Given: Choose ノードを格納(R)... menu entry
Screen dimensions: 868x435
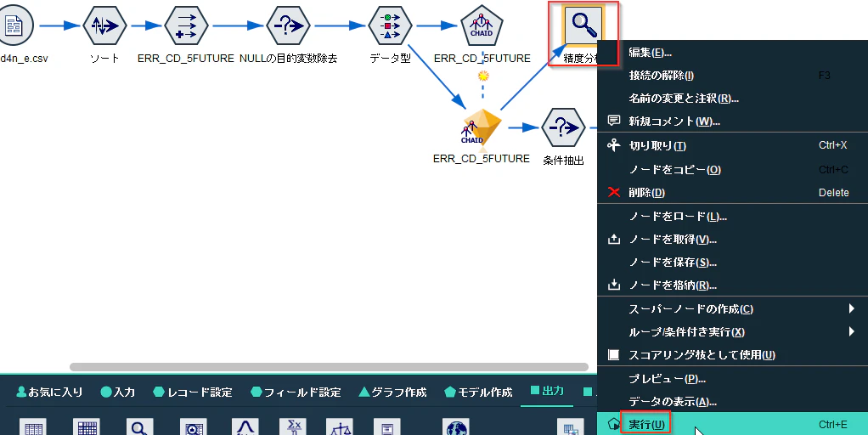Looking at the screenshot, I should point(732,285).
